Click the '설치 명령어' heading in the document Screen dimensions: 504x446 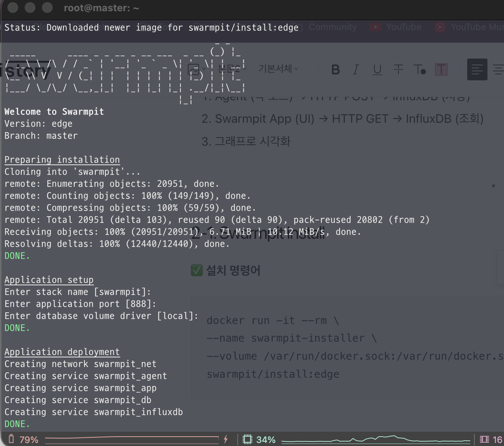tap(233, 270)
